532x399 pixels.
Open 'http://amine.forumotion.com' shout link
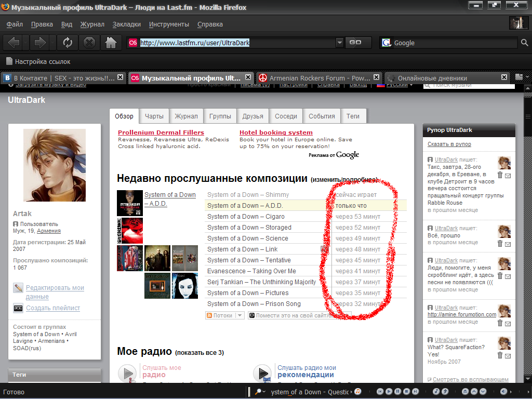(x=462, y=314)
